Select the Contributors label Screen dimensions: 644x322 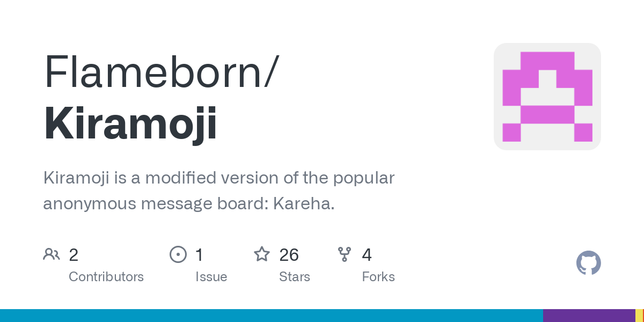coord(106,277)
